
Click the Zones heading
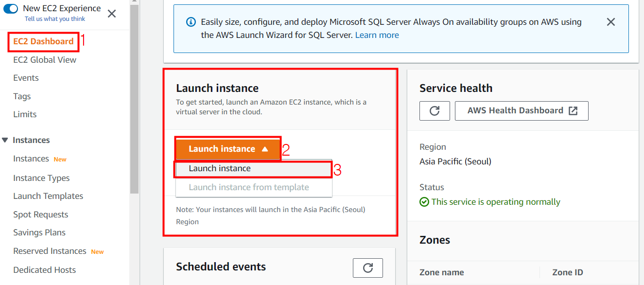(x=435, y=240)
